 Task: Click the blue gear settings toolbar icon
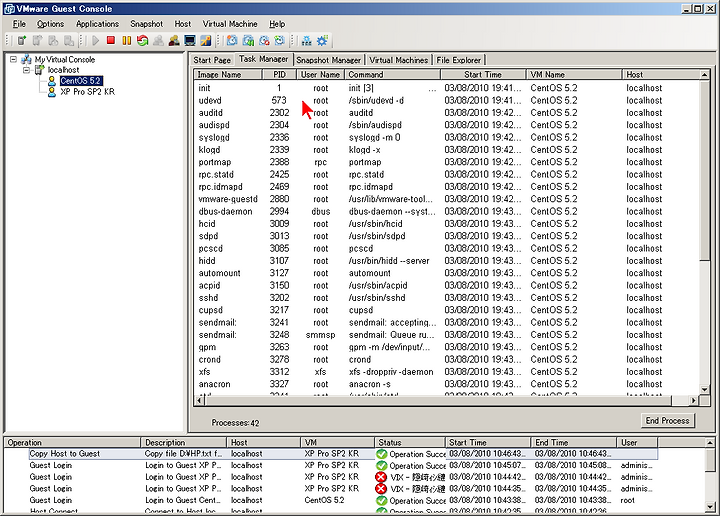(322, 40)
